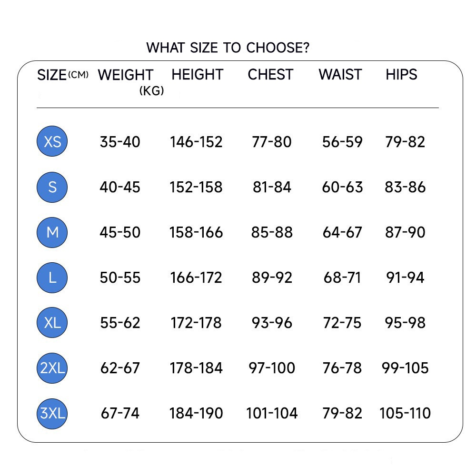The height and width of the screenshot is (476, 476).
Task: Click the CHEST column header
Action: coord(270,75)
